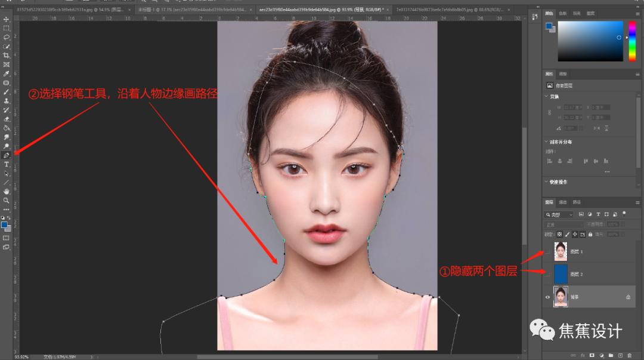Image resolution: width=644 pixels, height=360 pixels.
Task: Show layer 2 by clicking its visibility box
Action: [x=547, y=274]
